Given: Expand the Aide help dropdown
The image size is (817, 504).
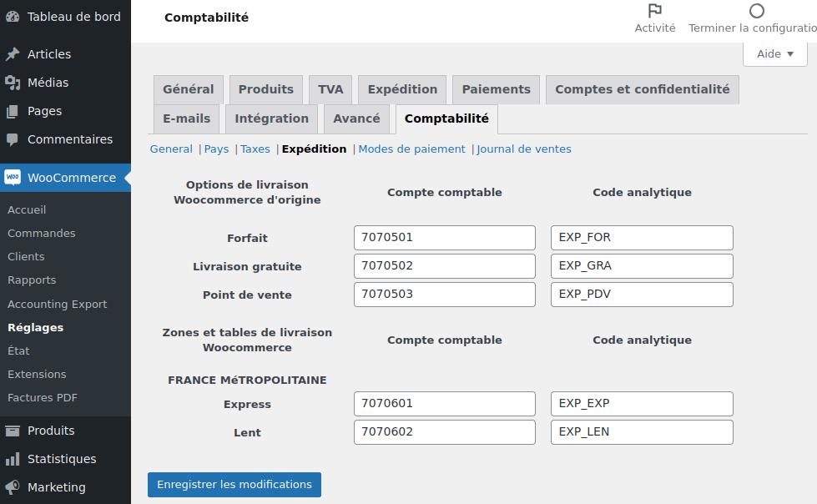Looking at the screenshot, I should coord(774,54).
